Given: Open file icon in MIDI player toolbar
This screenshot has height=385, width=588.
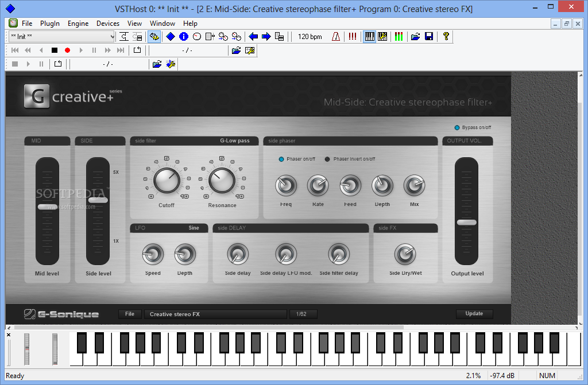Looking at the screenshot, I should (x=236, y=50).
